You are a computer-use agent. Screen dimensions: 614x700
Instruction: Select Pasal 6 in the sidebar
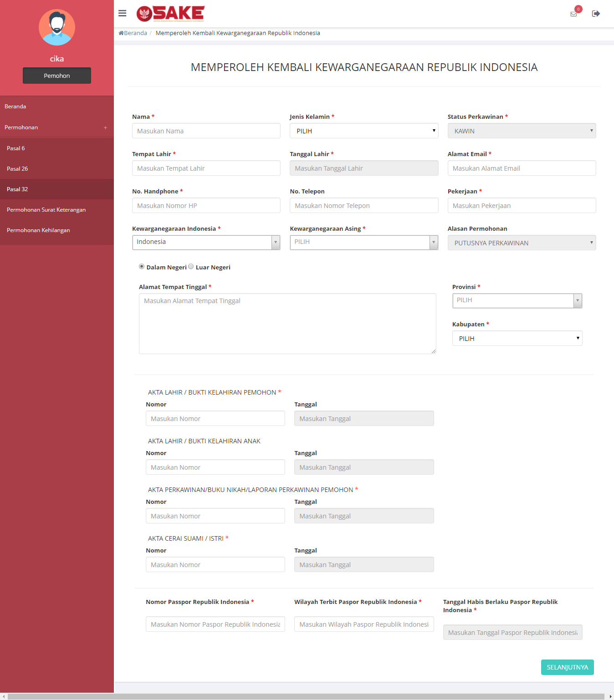[57, 148]
